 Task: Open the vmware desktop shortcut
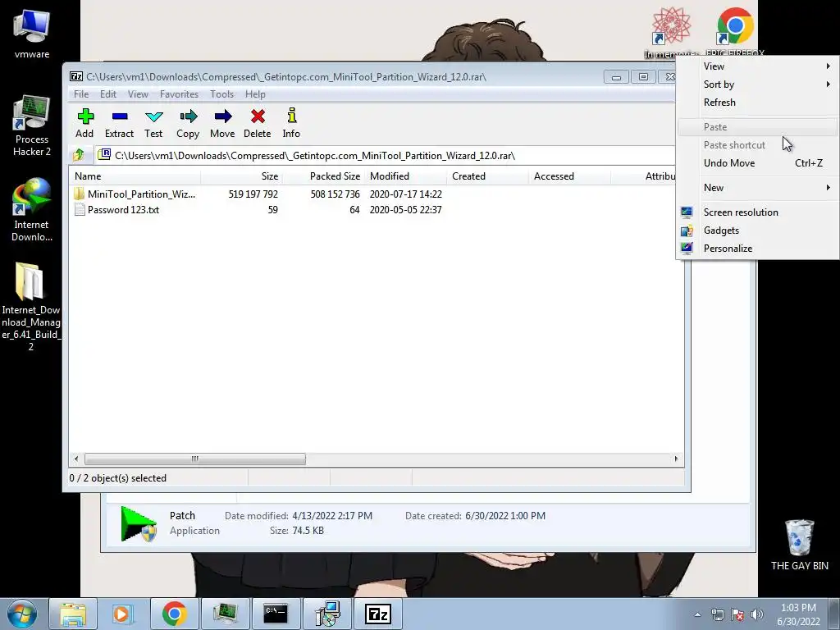click(x=32, y=34)
